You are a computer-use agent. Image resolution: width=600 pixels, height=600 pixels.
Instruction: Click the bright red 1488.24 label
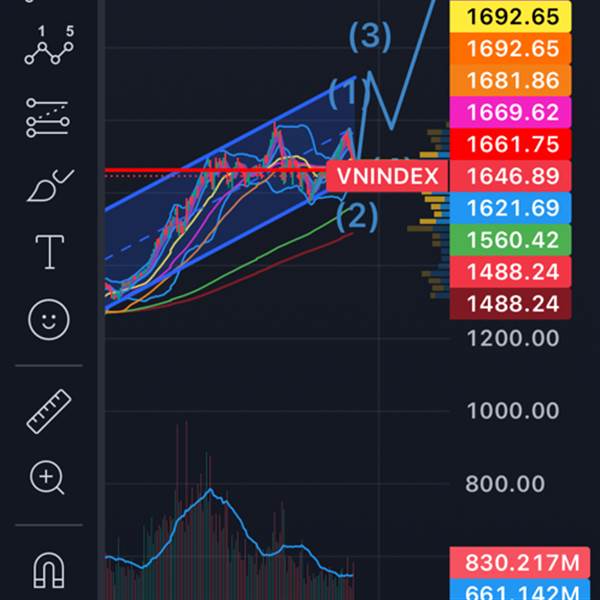click(x=510, y=272)
